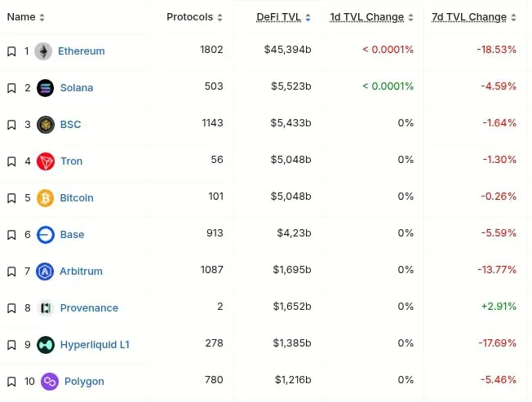Click the Arbitrum chain logo icon
The image size is (532, 402).
(46, 271)
